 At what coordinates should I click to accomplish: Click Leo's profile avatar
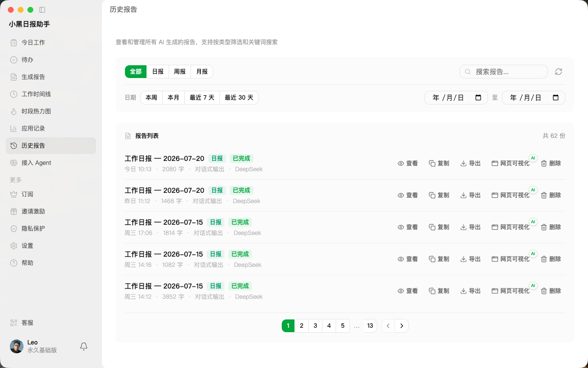click(x=17, y=346)
